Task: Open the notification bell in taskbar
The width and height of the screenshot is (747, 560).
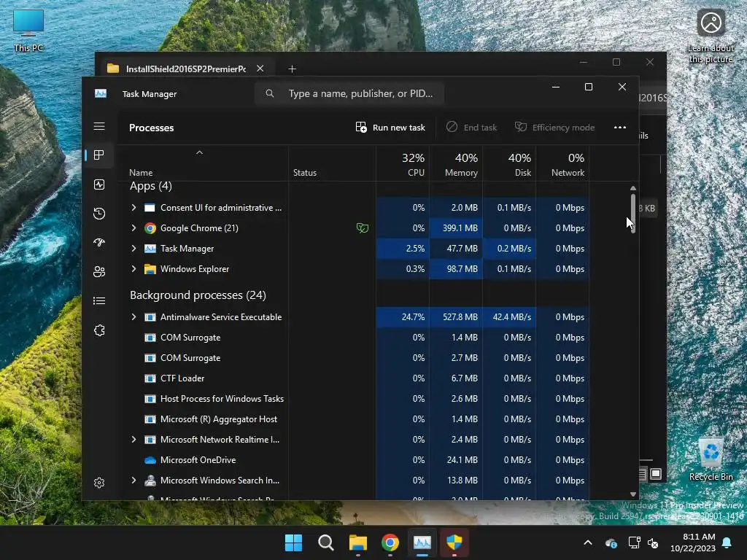Action: (727, 542)
